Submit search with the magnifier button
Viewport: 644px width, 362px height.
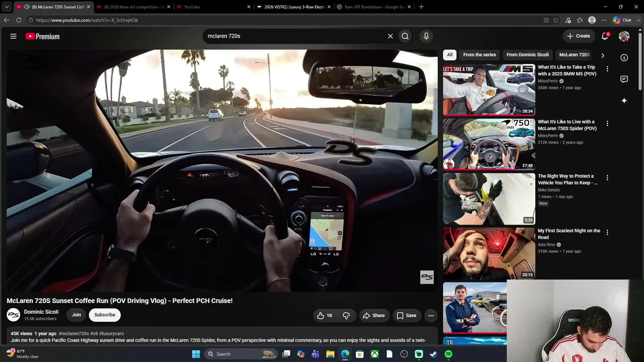click(x=405, y=36)
